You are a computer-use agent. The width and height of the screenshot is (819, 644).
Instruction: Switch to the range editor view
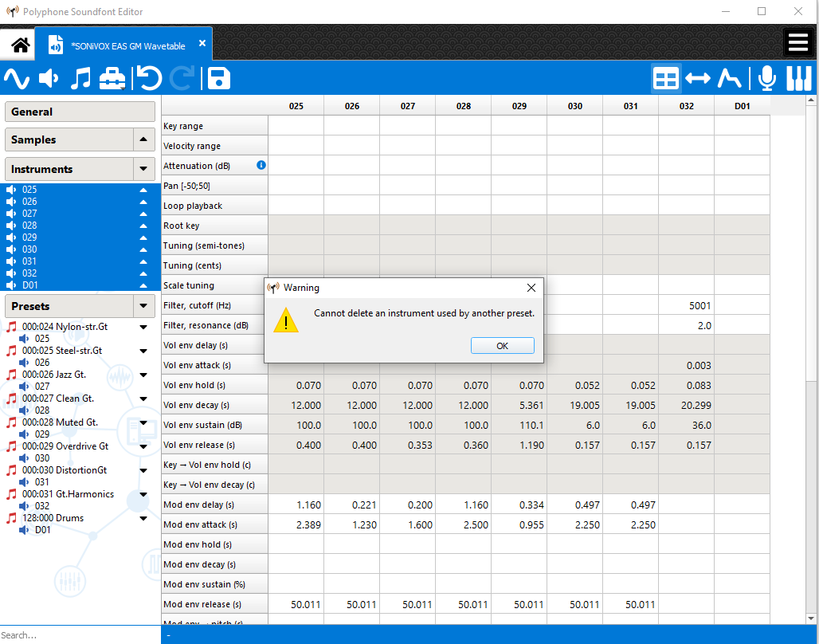698,79
